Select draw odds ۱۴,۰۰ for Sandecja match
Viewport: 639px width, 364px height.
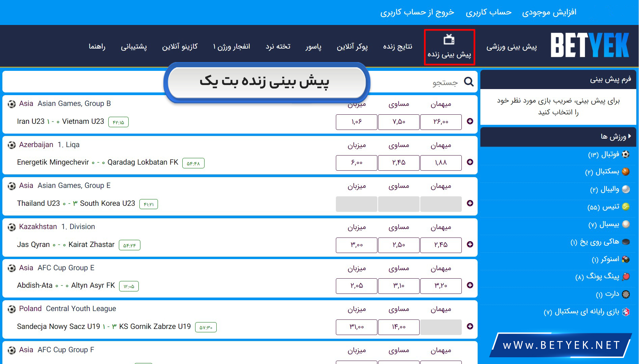[x=399, y=327]
